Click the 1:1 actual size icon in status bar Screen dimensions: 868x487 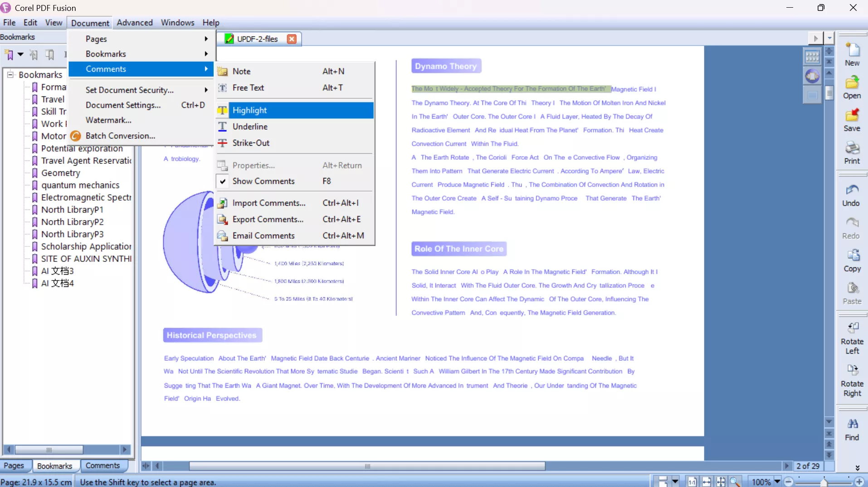pos(692,481)
